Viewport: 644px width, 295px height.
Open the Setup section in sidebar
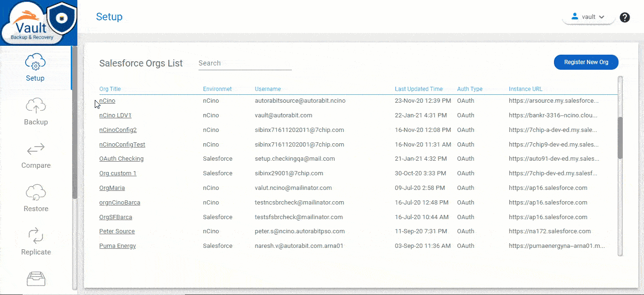(x=35, y=68)
